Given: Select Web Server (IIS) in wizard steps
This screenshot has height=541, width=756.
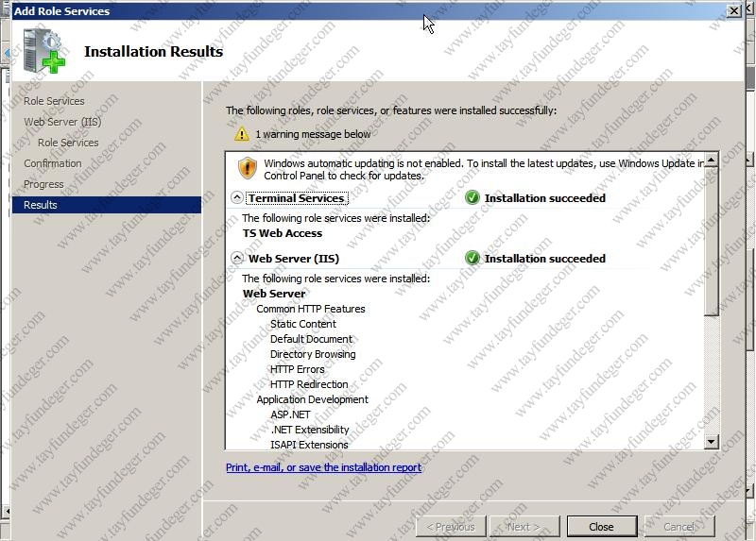Looking at the screenshot, I should (x=62, y=122).
